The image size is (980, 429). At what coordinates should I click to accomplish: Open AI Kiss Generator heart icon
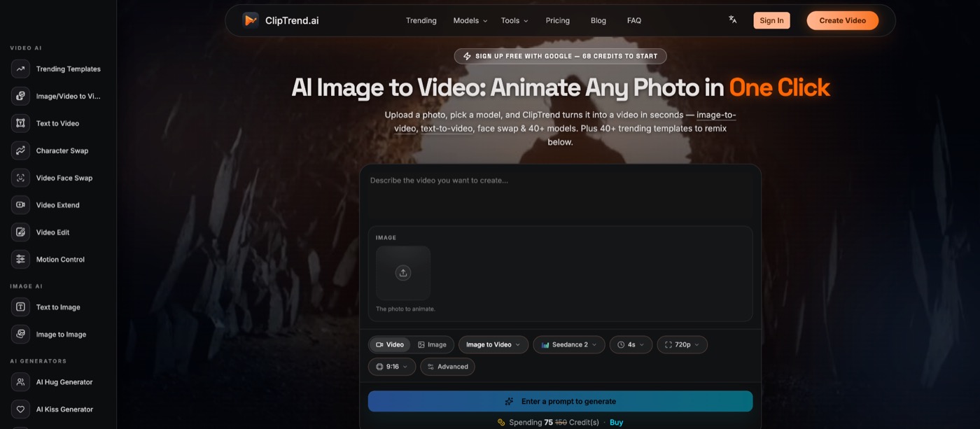(20, 409)
